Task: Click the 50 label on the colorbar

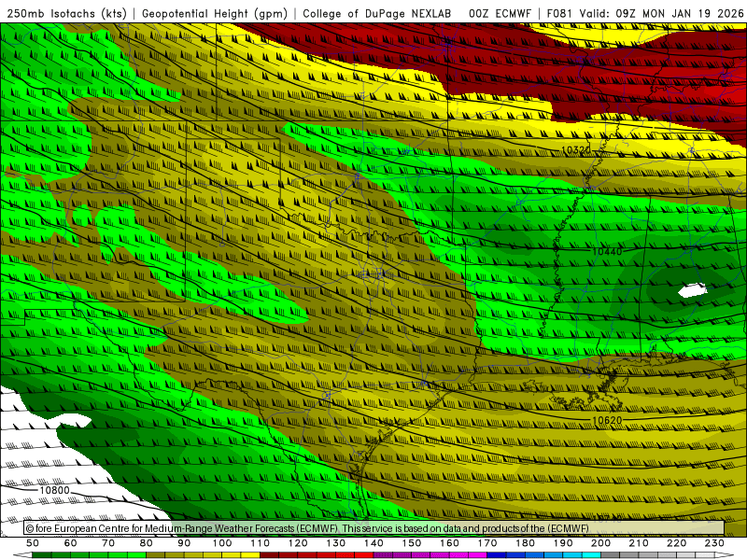Action: (33, 543)
